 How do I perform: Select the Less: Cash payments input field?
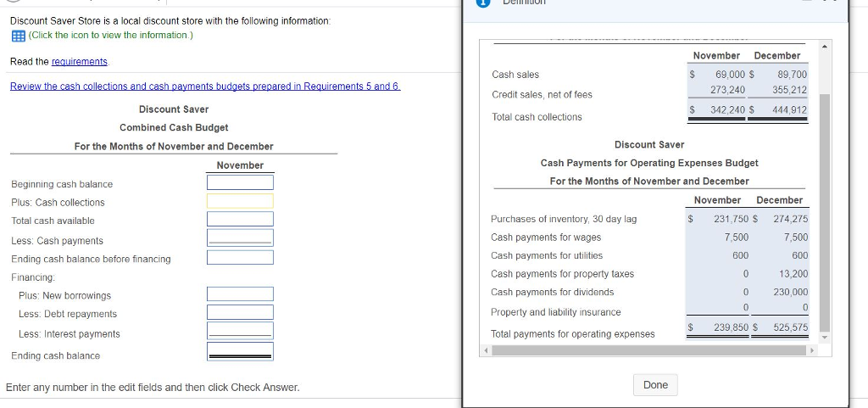click(240, 238)
